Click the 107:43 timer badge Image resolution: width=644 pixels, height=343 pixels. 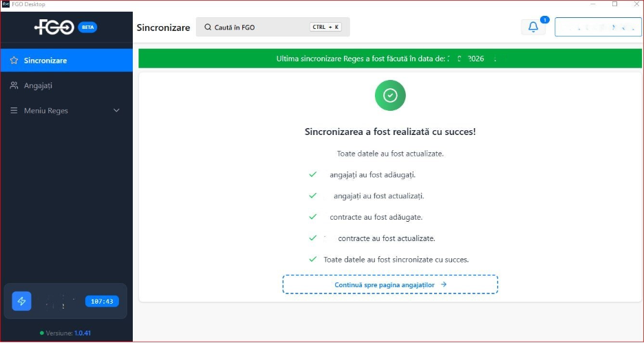point(102,301)
